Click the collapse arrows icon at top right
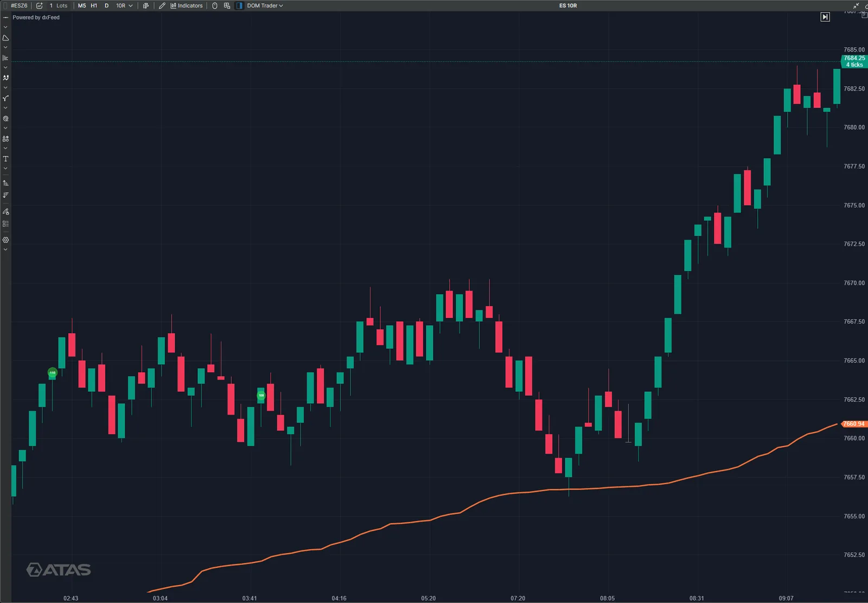 [856, 5]
